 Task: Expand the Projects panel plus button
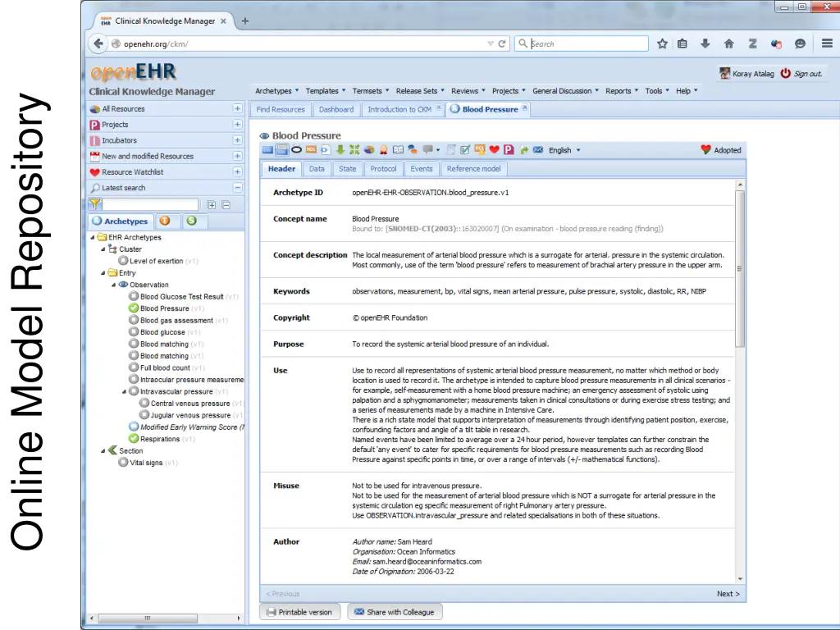coord(237,125)
